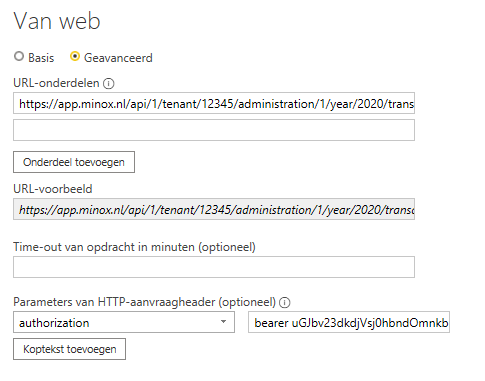This screenshot has width=485, height=381.
Task: Click the time-out in minuten field
Action: [x=214, y=267]
